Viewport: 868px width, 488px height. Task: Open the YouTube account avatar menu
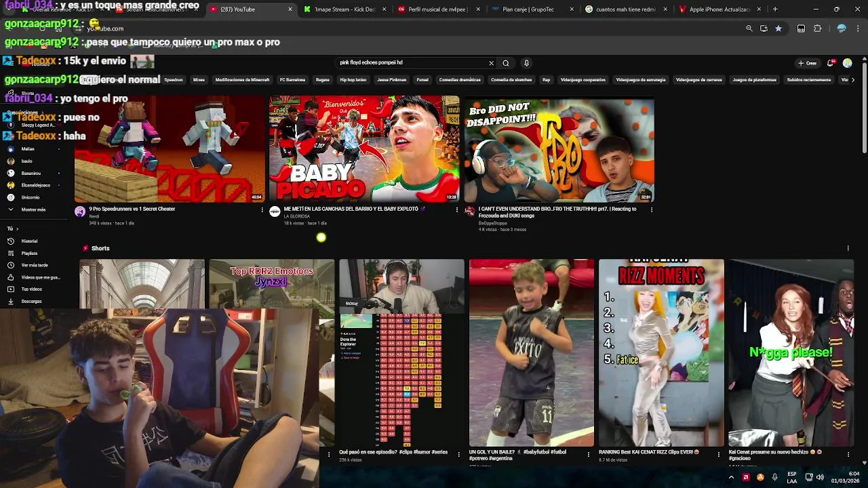(848, 63)
